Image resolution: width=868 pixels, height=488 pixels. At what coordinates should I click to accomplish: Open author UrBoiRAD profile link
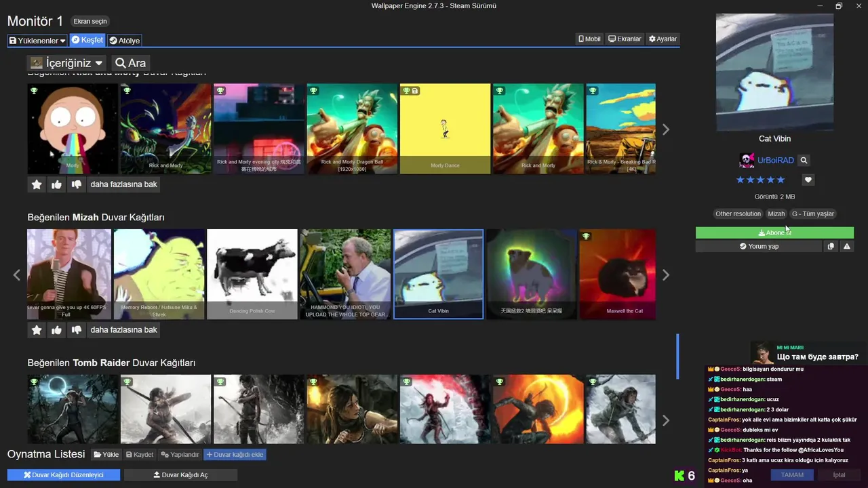775,161
